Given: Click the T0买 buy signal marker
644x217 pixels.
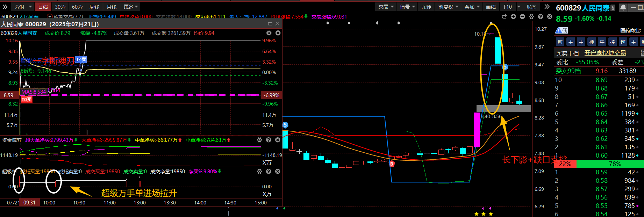Looking at the screenshot, I should (x=27, y=100).
